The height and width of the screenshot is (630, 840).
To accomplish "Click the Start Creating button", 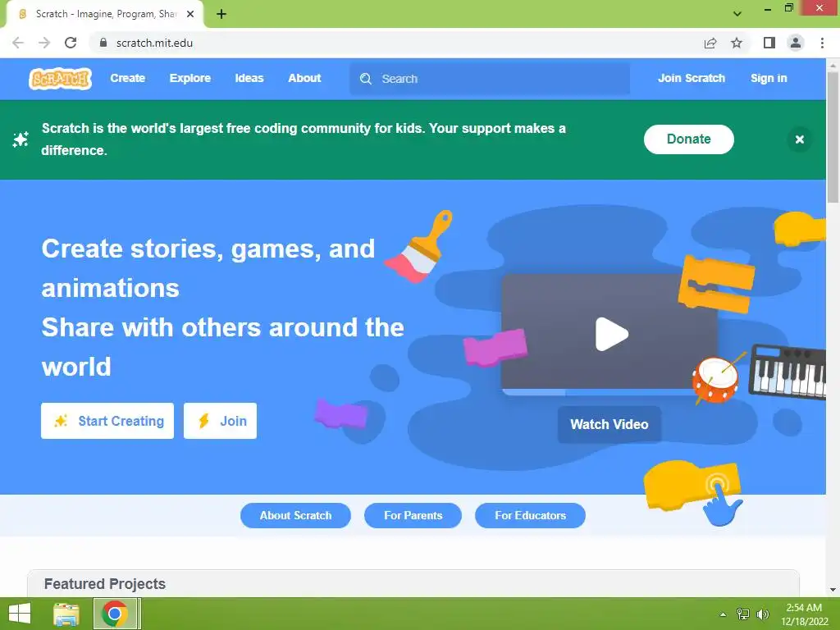I will click(107, 421).
